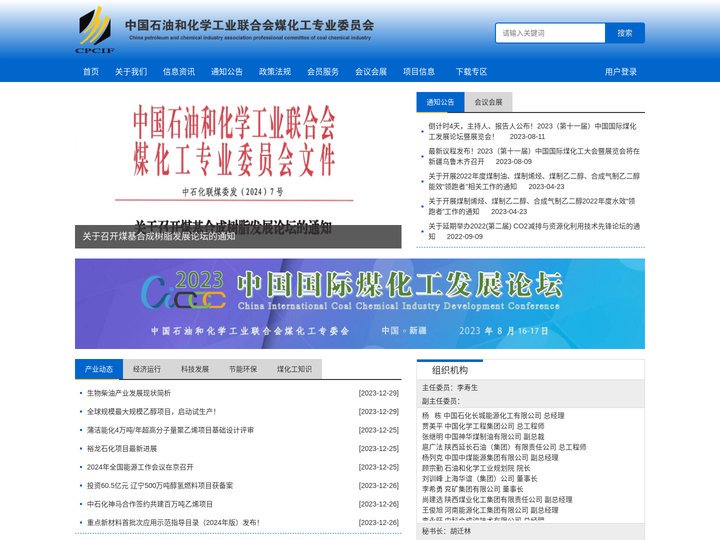Viewport: 720px width, 540px height.
Task: Switch to 会议会展 tab in right panel
Action: 488,102
